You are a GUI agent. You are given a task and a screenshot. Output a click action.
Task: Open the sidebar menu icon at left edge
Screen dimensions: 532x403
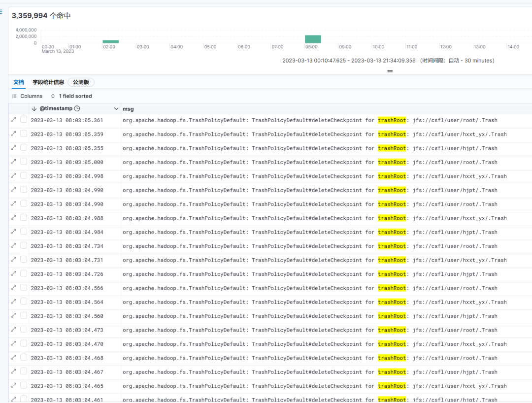[1, 12]
